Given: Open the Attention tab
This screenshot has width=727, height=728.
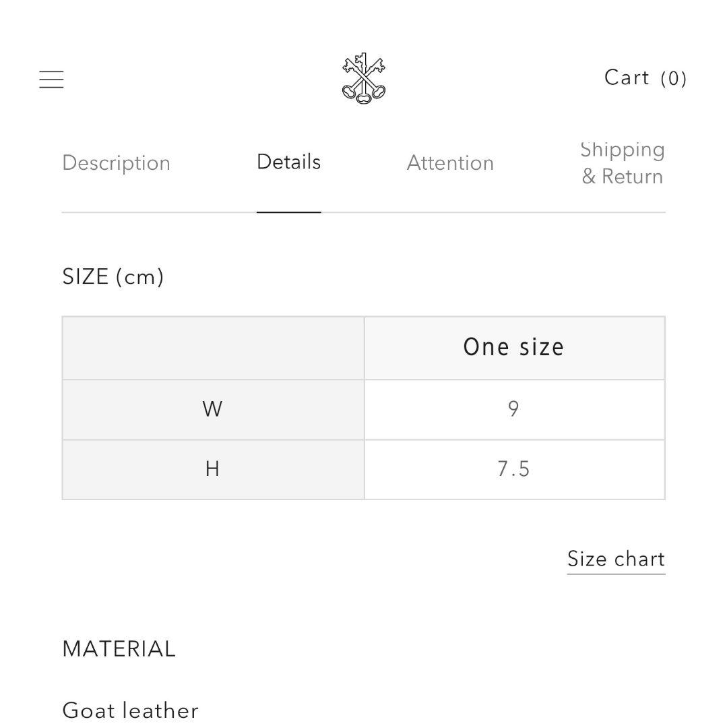Looking at the screenshot, I should (x=450, y=163).
